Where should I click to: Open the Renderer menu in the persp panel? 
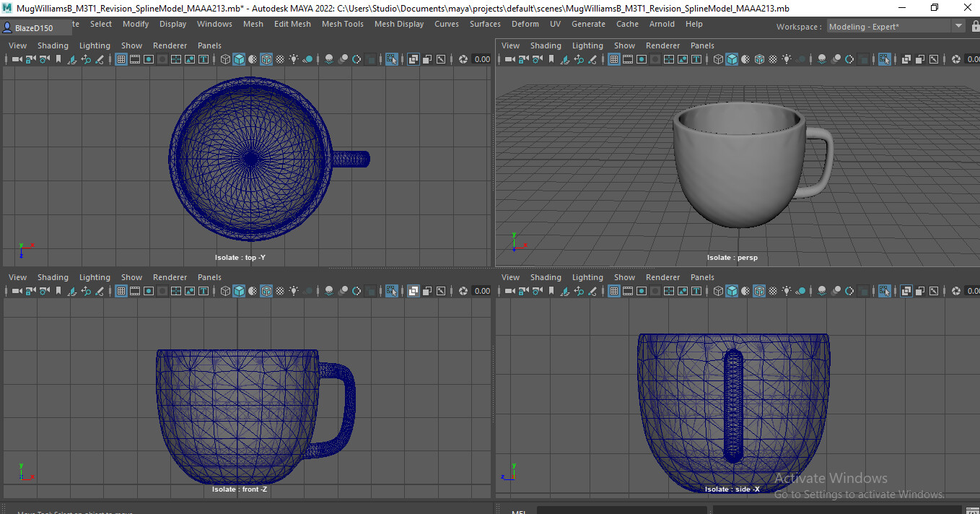point(662,45)
